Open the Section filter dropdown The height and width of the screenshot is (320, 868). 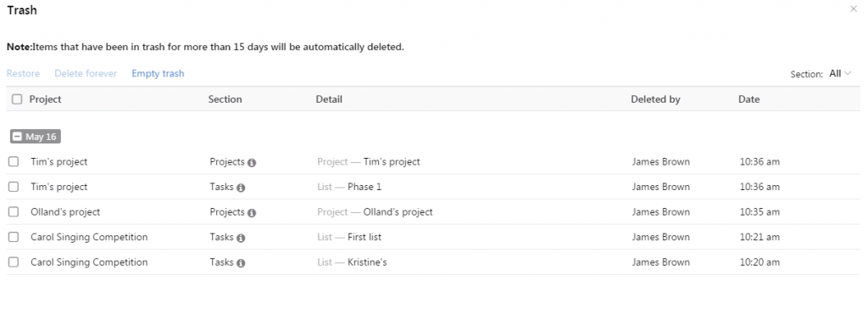pyautogui.click(x=840, y=73)
